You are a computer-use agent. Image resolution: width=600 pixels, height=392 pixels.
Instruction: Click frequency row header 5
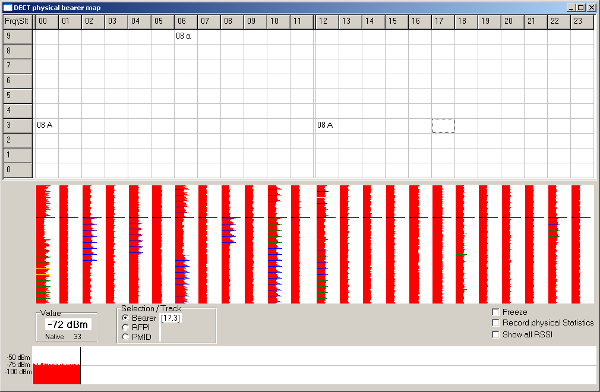[18, 96]
